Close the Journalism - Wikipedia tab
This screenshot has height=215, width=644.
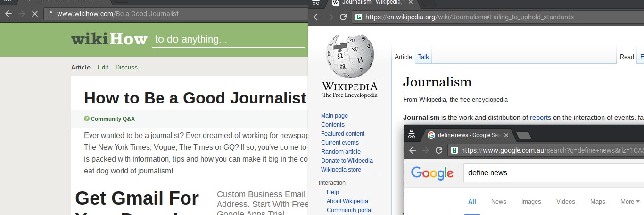pyautogui.click(x=410, y=2)
